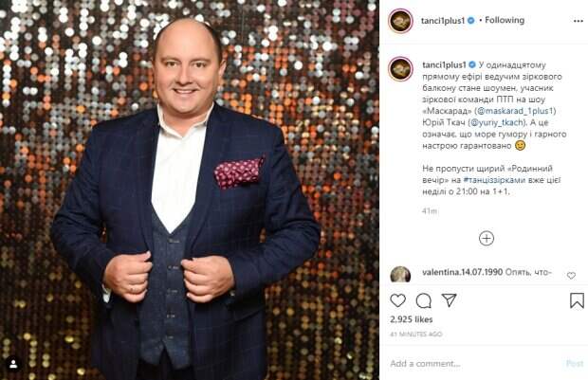Open tanci1plus1 username in post header
The image size is (588, 380).
(443, 21)
